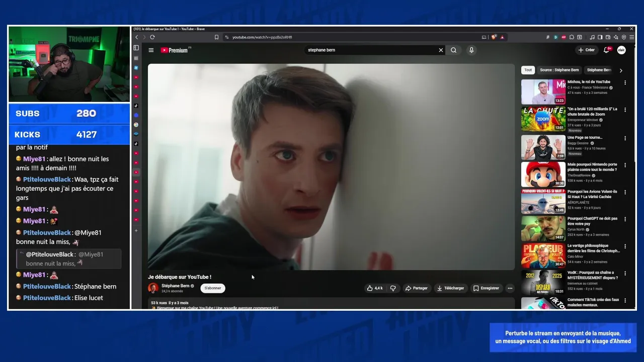This screenshot has width=644, height=362.
Task: Click the Enregistrer button
Action: [487, 288]
